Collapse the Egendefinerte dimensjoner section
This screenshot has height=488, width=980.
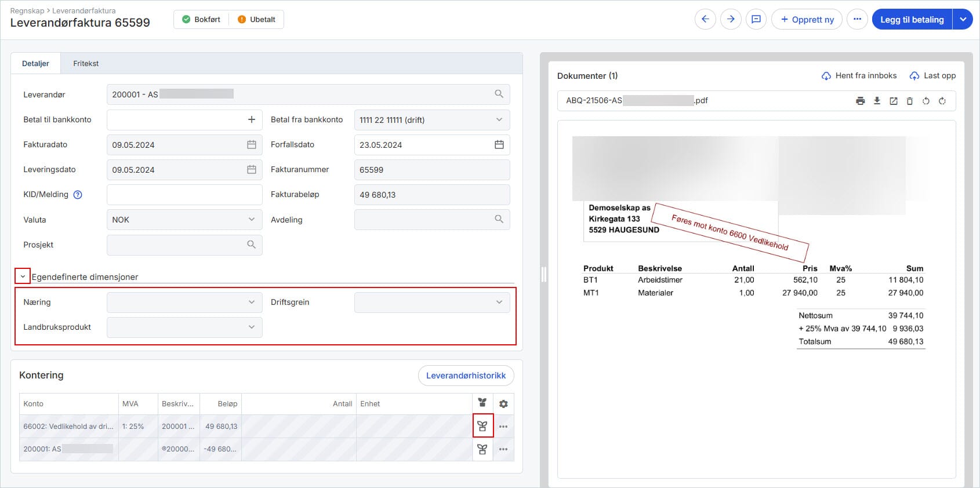coord(23,276)
